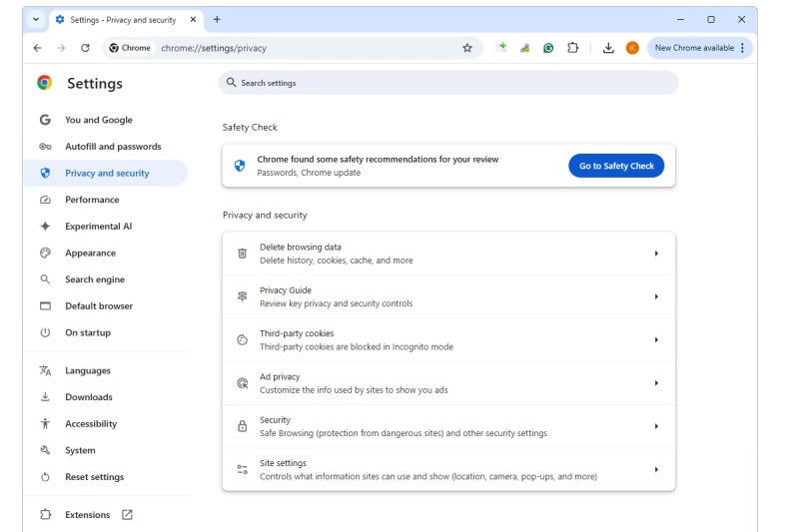Click the signpost icon for Privacy Guide
This screenshot has width=799, height=532.
243,296
